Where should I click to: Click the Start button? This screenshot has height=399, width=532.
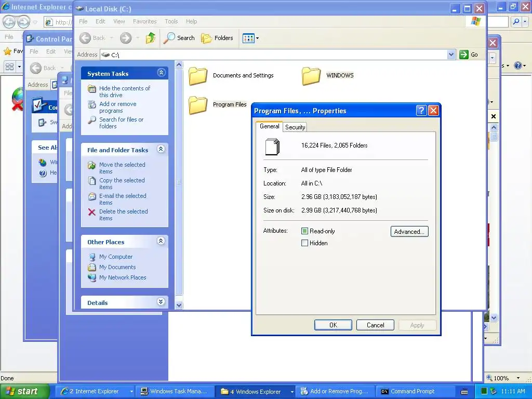pos(24,391)
